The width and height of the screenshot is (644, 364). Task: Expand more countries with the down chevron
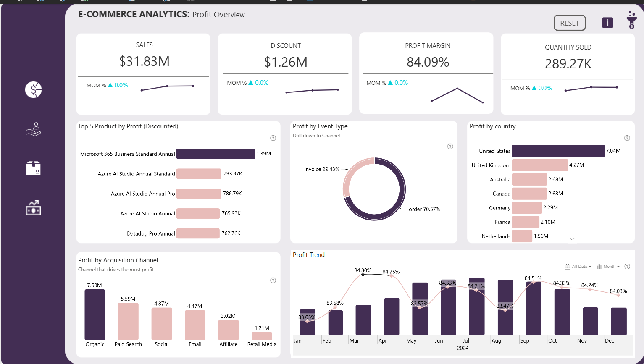(x=572, y=239)
